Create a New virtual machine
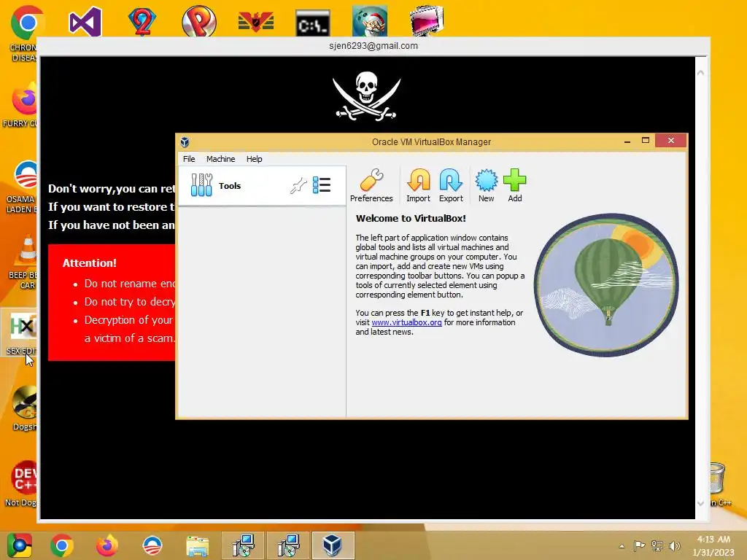 click(x=486, y=186)
